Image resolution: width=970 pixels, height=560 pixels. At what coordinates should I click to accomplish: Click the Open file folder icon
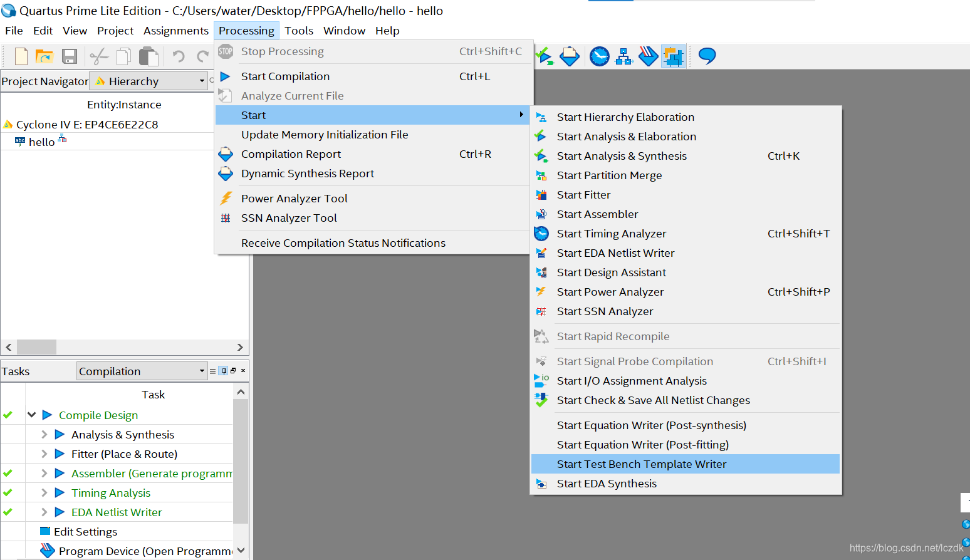pos(44,56)
